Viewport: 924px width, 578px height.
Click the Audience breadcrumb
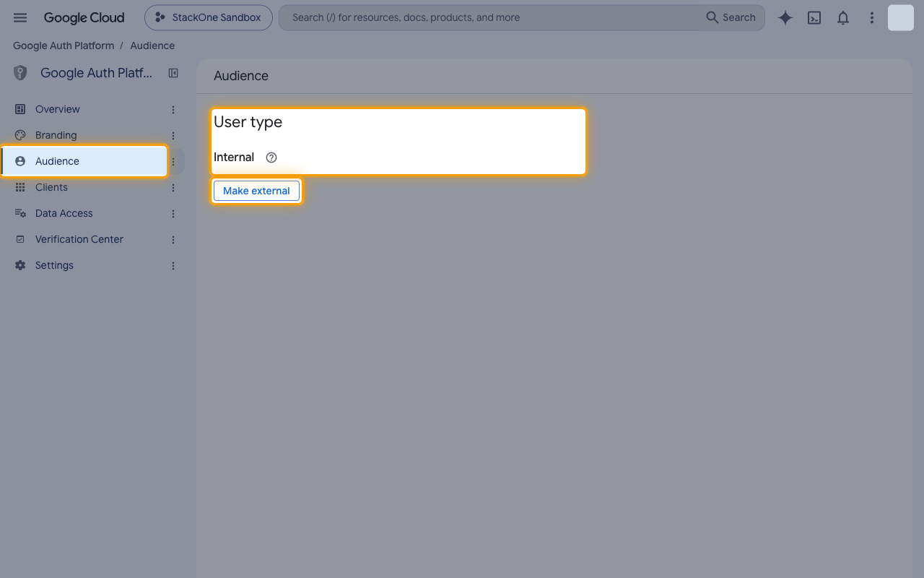[x=152, y=46]
